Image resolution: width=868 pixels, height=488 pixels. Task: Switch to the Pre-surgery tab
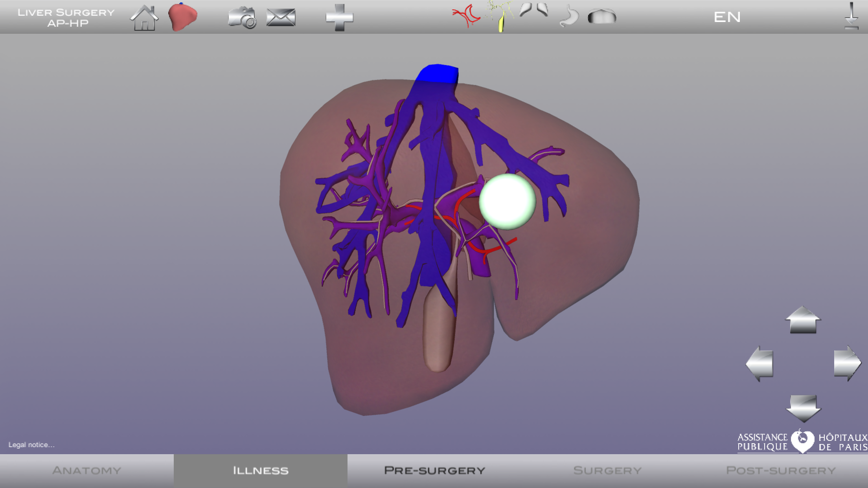[x=434, y=471]
